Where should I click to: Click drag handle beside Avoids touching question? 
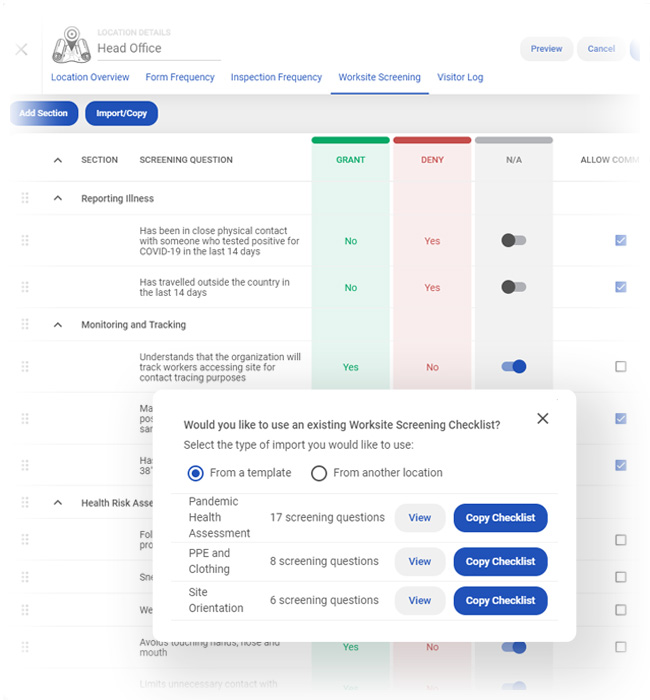25,646
